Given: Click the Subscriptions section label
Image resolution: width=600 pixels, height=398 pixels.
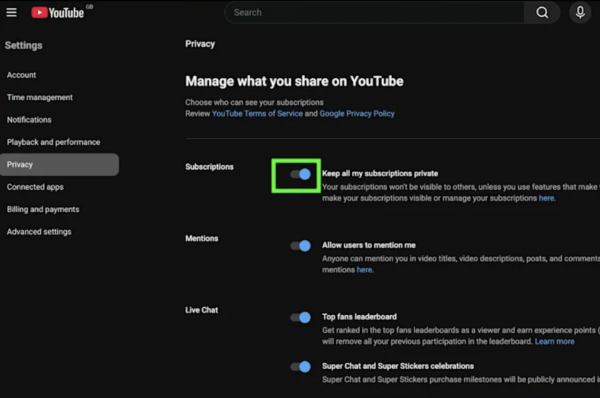Looking at the screenshot, I should pyautogui.click(x=209, y=167).
